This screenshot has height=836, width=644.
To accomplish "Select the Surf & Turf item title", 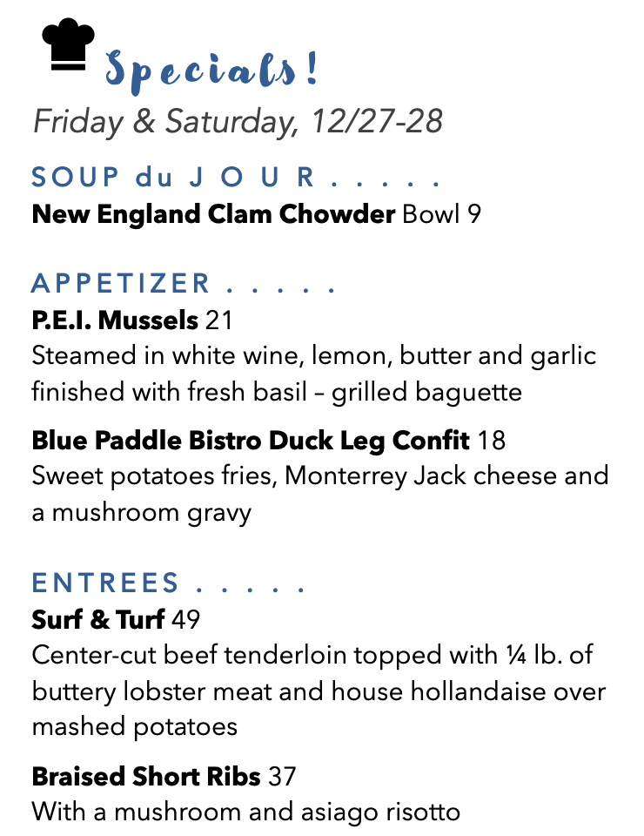I will [x=98, y=619].
